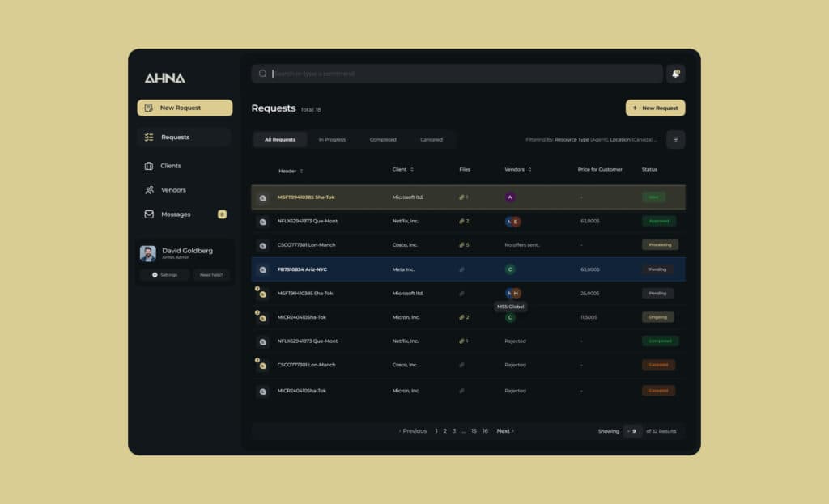Click the row icon of the 25,000$ Microsoft request
Screen dimensions: 829x504
tap(262, 294)
